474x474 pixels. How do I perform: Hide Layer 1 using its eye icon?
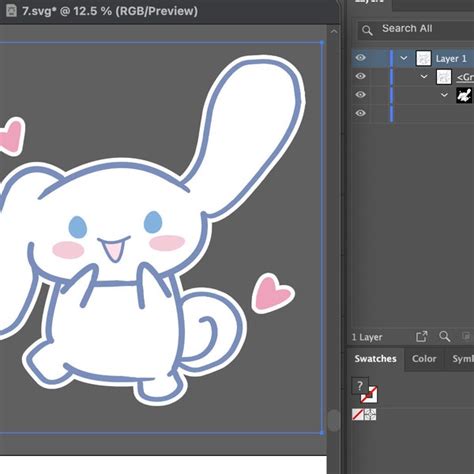tap(360, 58)
